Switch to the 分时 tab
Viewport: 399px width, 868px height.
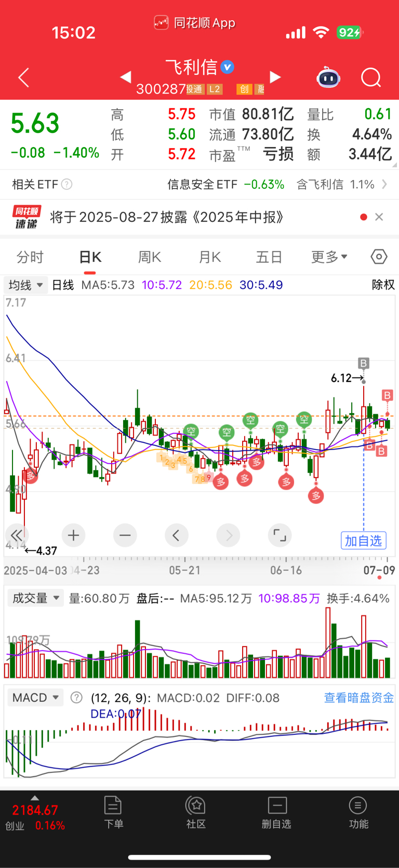(30, 257)
